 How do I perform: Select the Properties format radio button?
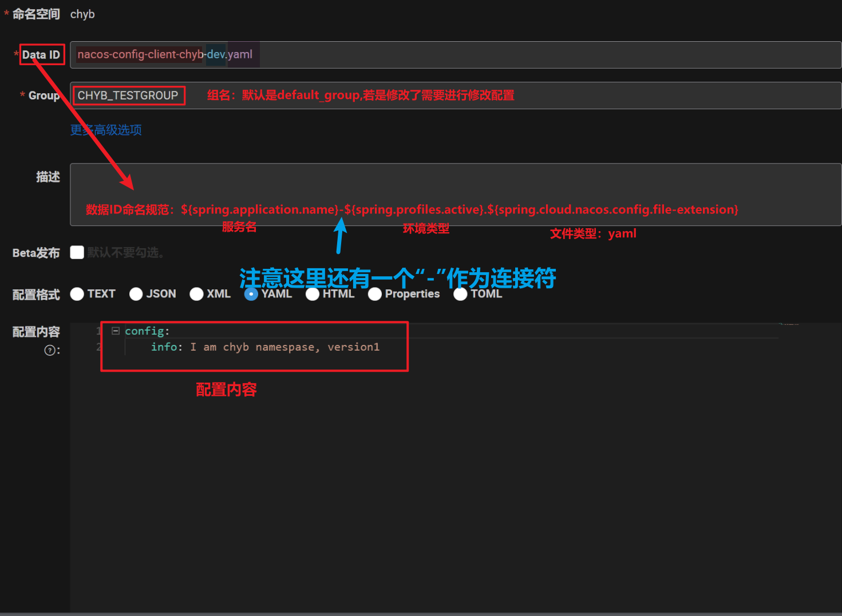click(x=375, y=294)
